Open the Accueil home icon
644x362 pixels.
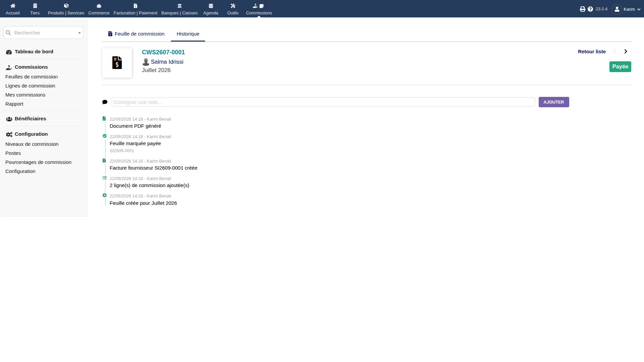pos(13,6)
